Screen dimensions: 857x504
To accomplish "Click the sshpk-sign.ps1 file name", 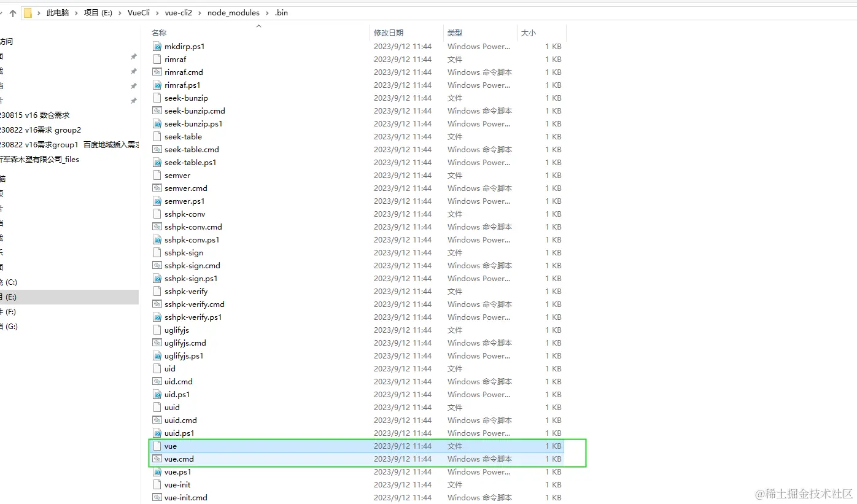I will 191,278.
